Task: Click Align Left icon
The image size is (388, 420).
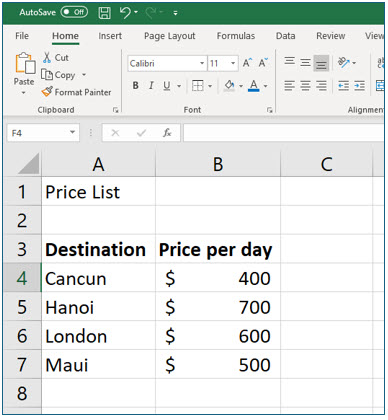Action: point(289,86)
